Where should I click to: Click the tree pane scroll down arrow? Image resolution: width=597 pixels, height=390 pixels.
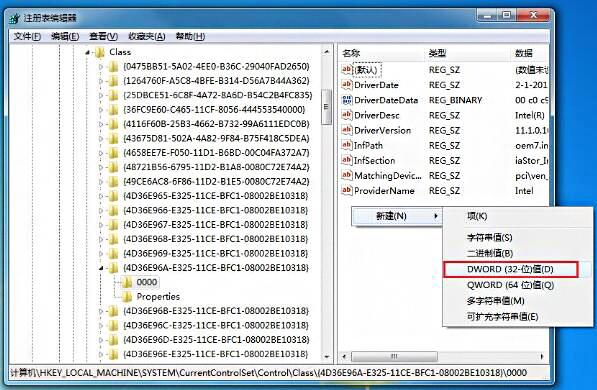(327, 357)
